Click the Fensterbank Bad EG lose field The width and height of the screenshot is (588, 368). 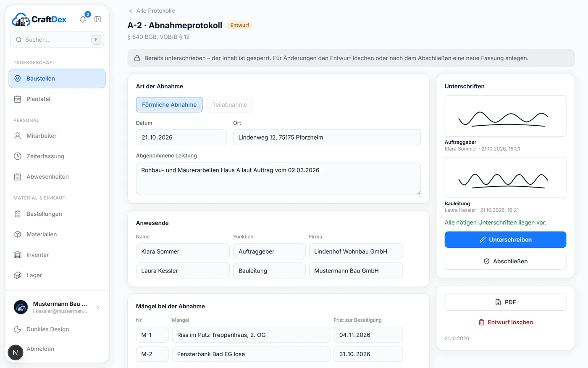tap(251, 354)
